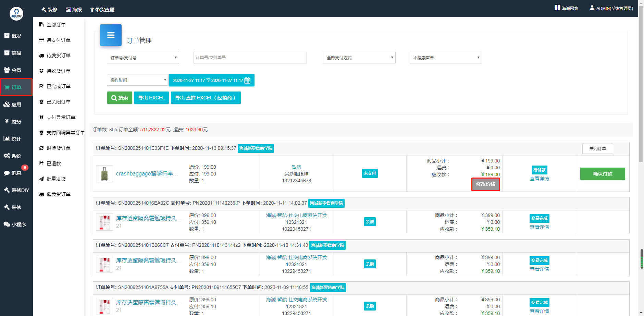Expand the 操作时间 time type dropdown
The image size is (644, 316).
pyautogui.click(x=137, y=80)
